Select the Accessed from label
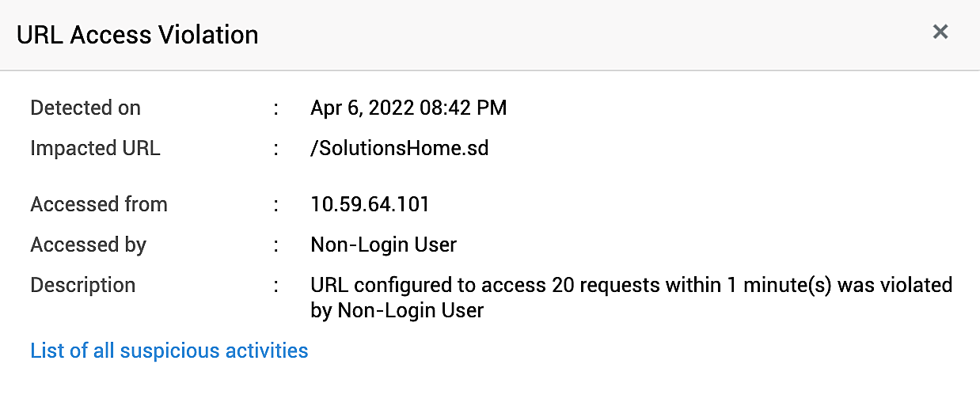Image resolution: width=980 pixels, height=402 pixels. point(99,204)
